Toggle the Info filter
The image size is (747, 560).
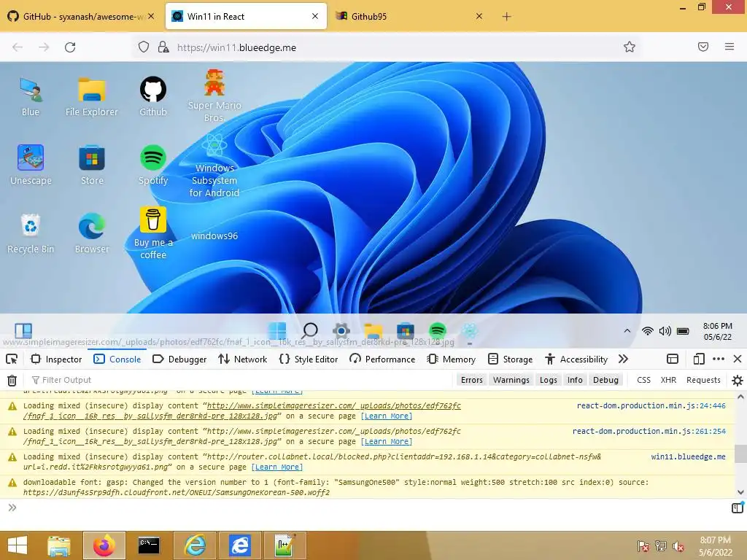tap(575, 380)
